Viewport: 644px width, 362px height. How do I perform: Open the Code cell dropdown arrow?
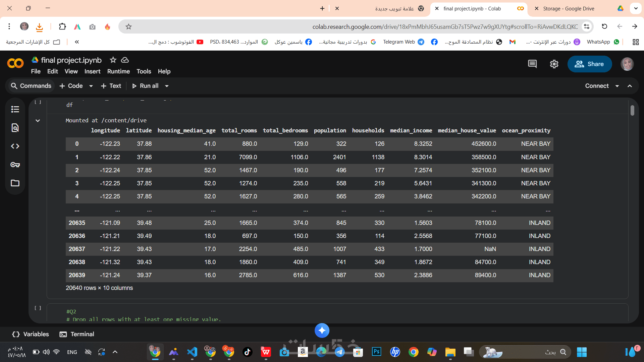[91, 86]
